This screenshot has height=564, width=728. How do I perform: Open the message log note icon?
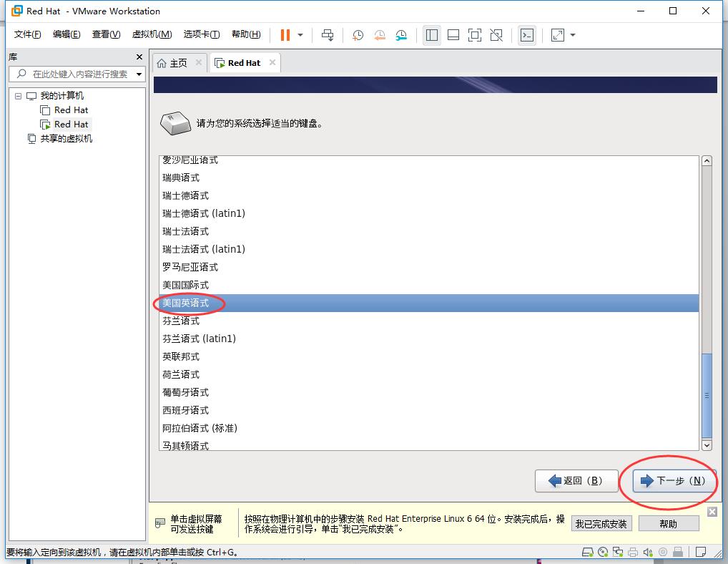[x=701, y=552]
